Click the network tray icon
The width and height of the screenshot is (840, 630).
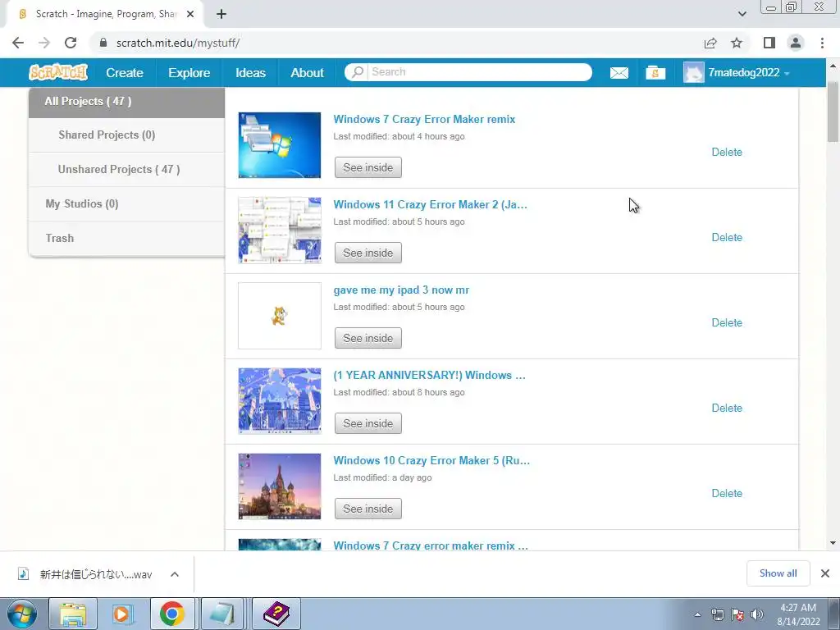(x=717, y=614)
